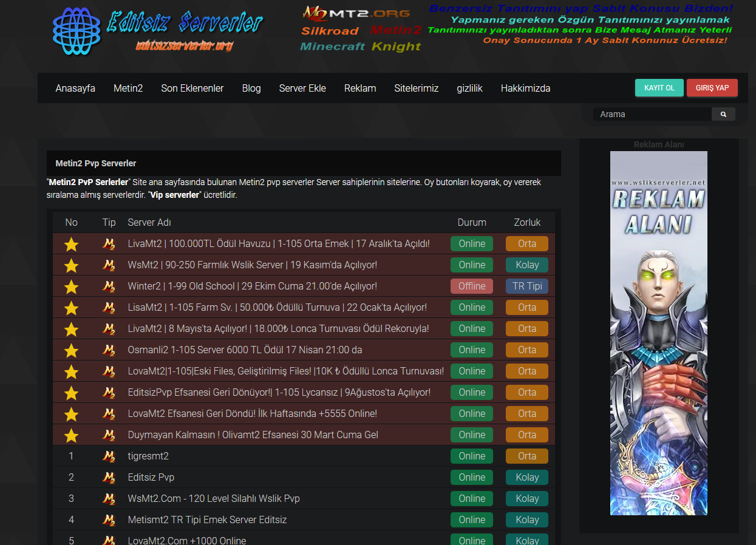Viewport: 756px width, 545px height.
Task: Click the Metin2 type icon in Osmanli2 row
Action: tap(109, 350)
